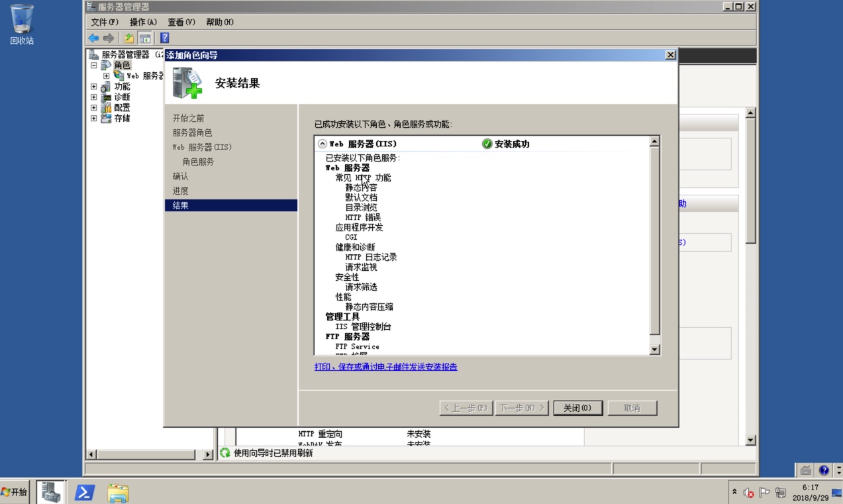Click the 请求筛选 entry in results

(x=361, y=287)
